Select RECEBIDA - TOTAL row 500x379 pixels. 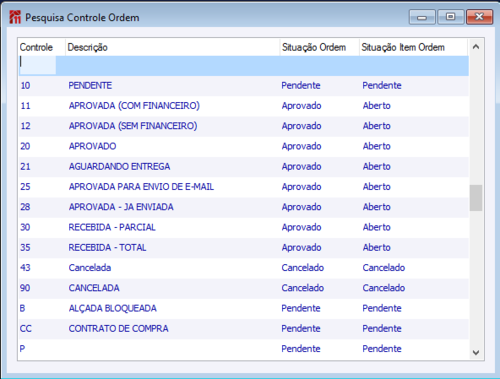[x=244, y=248]
